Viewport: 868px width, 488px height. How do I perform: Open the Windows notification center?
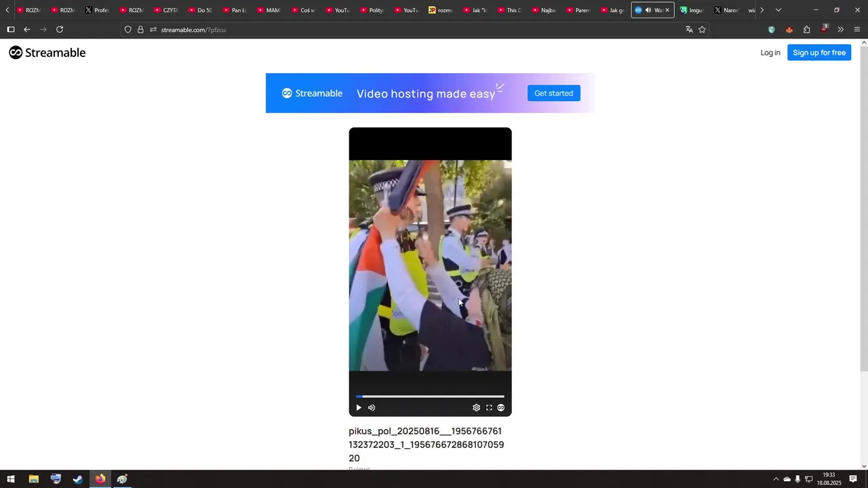(853, 479)
